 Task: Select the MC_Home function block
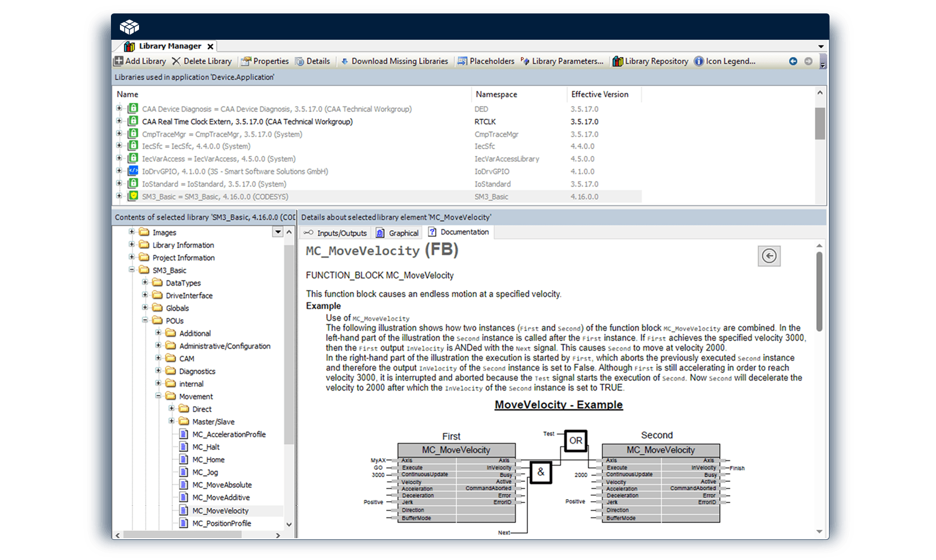[208, 460]
